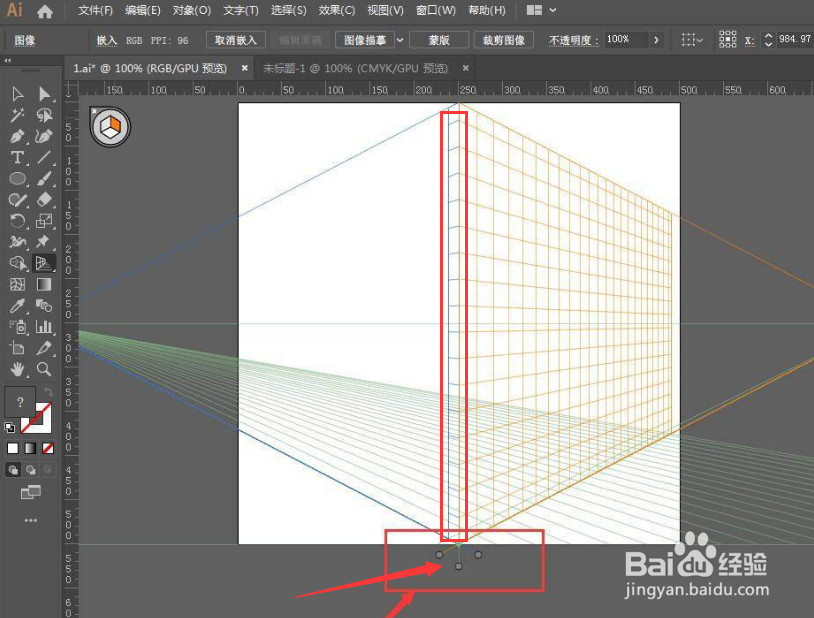Select the Eyedropper tool
This screenshot has width=814, height=618.
coord(17,306)
